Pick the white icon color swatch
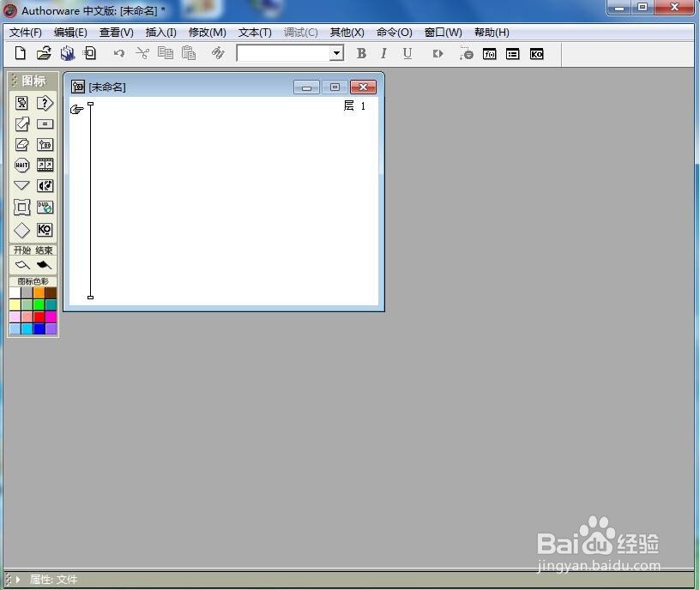 coord(15,292)
